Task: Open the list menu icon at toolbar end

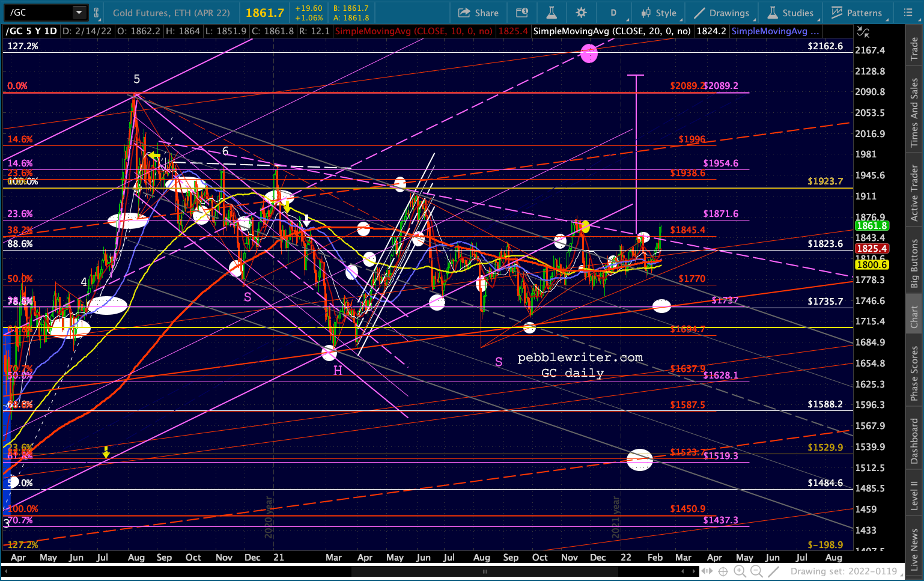Action: click(908, 13)
